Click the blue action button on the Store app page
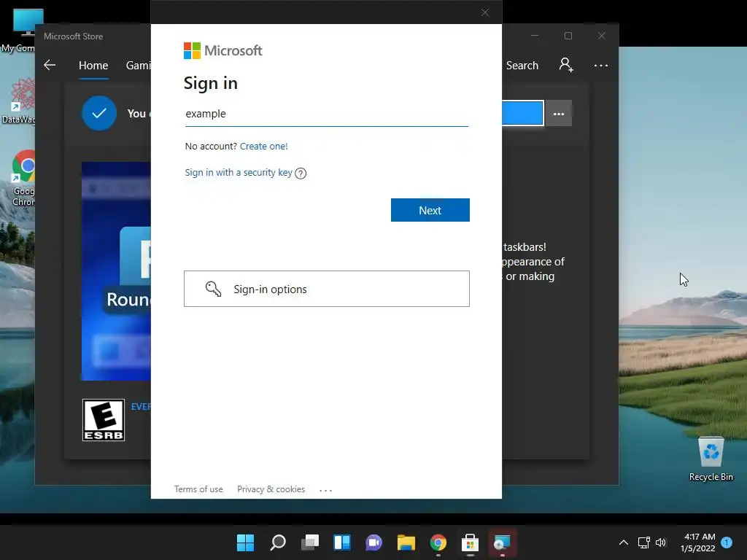The image size is (747, 560). pos(522,113)
